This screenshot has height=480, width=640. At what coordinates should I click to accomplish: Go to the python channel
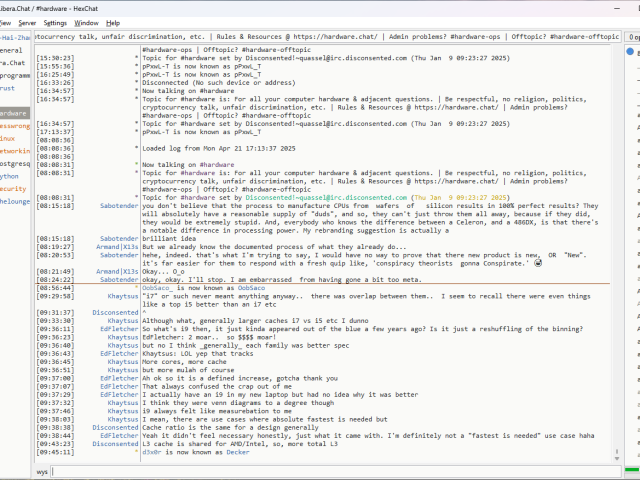(x=14, y=176)
